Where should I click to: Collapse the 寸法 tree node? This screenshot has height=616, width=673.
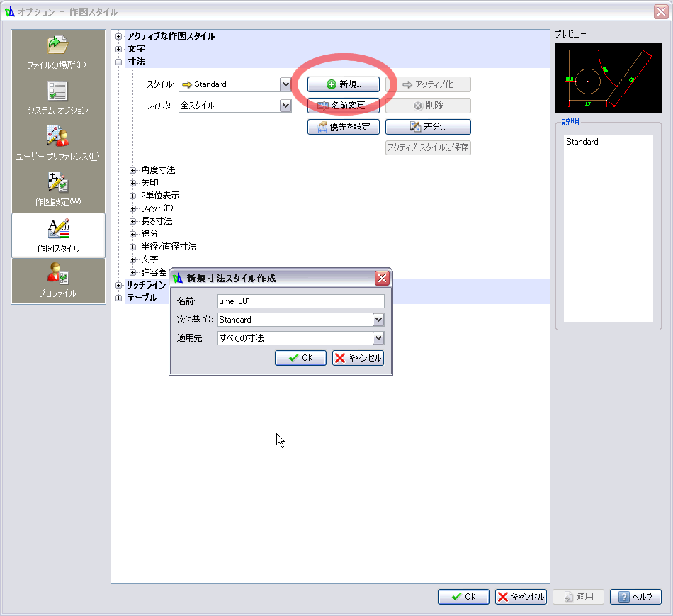(x=119, y=62)
